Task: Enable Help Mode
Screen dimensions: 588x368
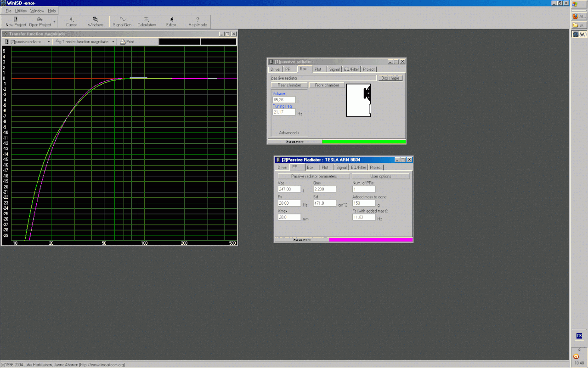Action: [x=198, y=20]
